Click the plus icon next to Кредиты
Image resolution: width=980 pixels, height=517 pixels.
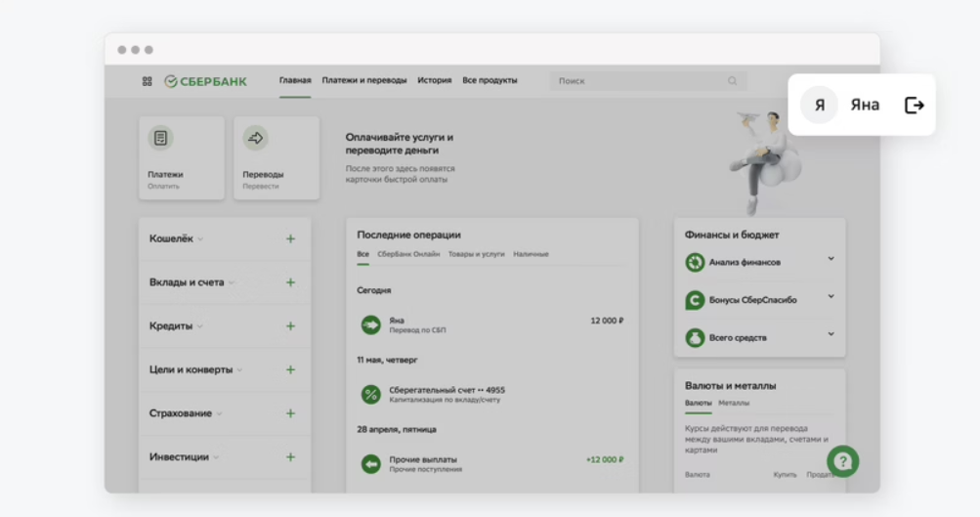290,326
